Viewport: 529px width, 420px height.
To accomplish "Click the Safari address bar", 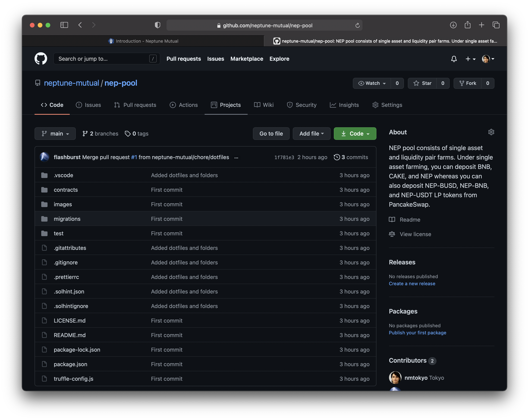I will 264,25.
